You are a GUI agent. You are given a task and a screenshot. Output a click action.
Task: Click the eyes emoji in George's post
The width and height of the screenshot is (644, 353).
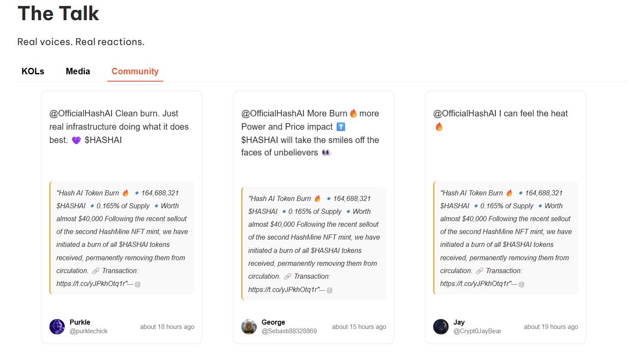click(326, 152)
